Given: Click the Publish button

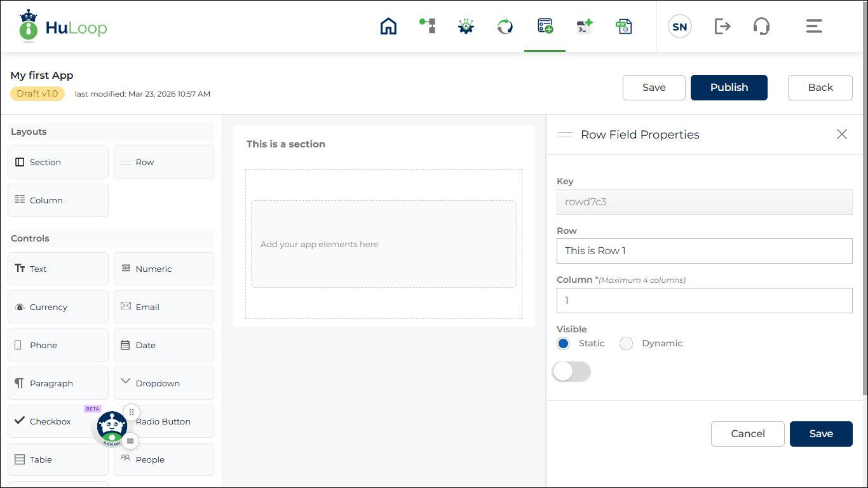Looking at the screenshot, I should click(729, 88).
